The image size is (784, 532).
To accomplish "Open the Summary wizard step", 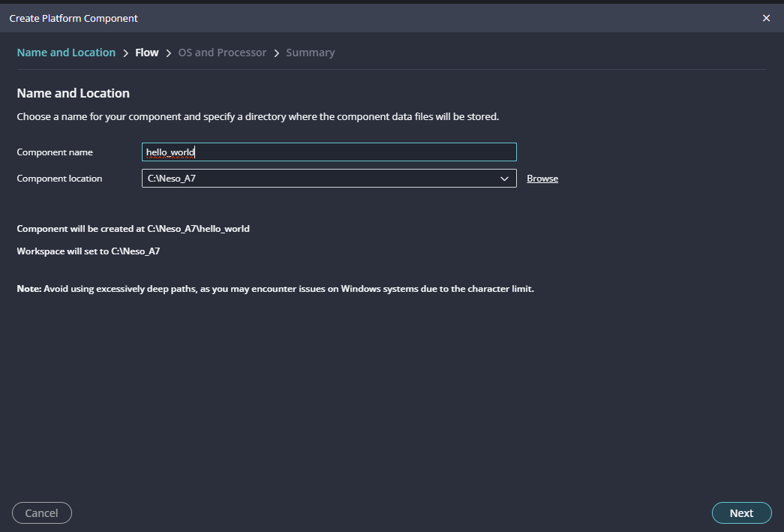I will (x=310, y=53).
